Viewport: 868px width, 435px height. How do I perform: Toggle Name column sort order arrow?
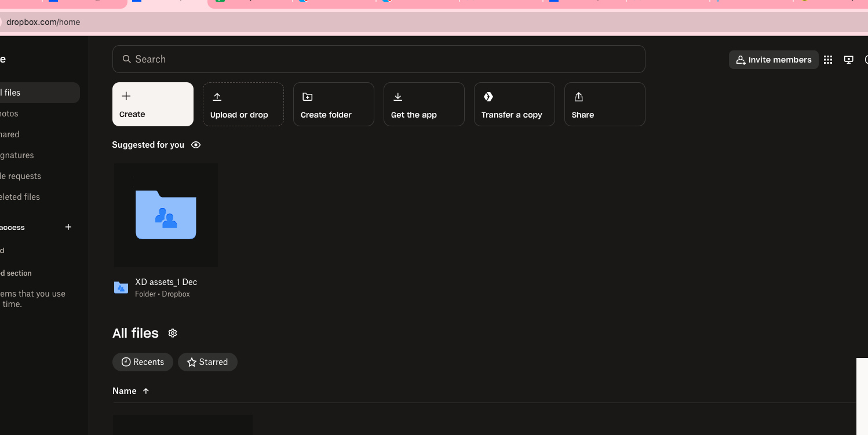146,391
